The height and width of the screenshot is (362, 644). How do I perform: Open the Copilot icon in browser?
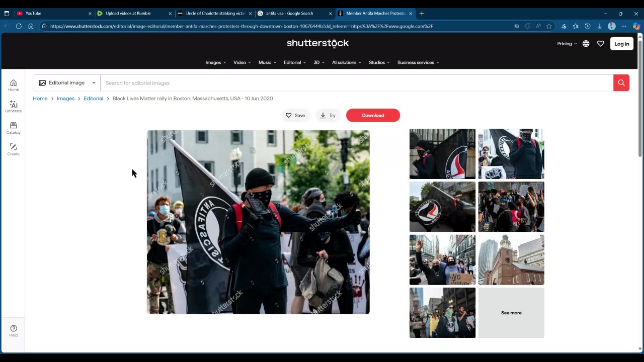(x=636, y=26)
